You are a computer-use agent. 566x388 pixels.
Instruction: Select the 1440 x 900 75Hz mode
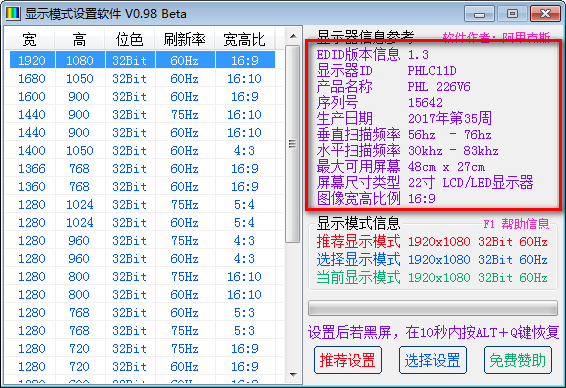140,114
